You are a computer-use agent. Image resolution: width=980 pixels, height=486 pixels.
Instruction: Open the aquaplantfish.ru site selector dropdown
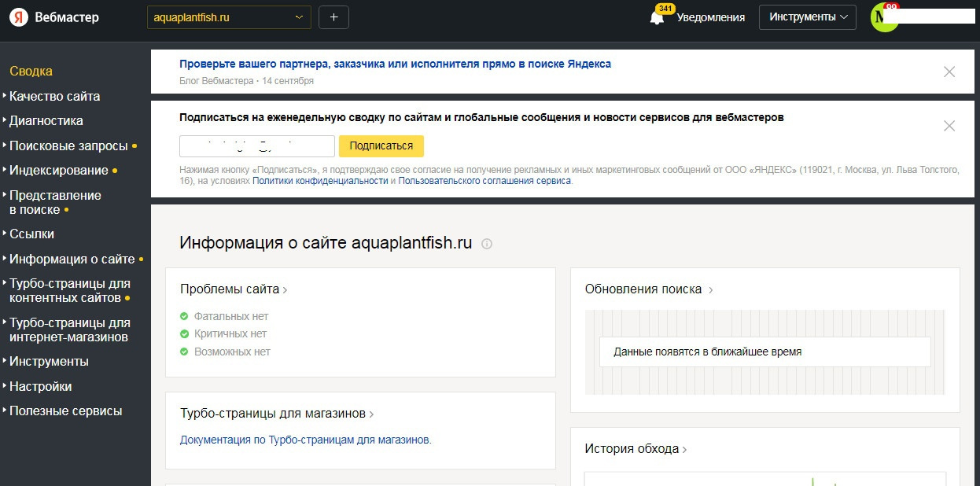(x=229, y=17)
